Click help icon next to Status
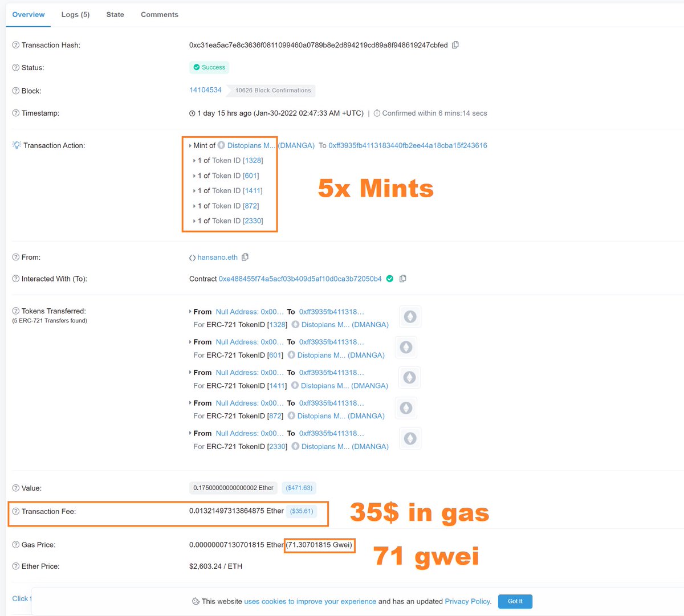The height and width of the screenshot is (616, 684). click(16, 67)
